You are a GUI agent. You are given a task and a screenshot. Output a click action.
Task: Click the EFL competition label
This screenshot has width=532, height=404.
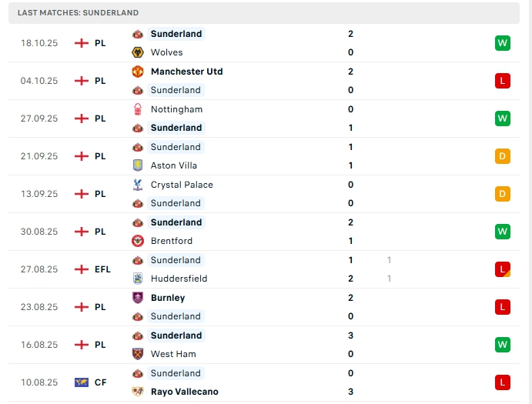102,269
